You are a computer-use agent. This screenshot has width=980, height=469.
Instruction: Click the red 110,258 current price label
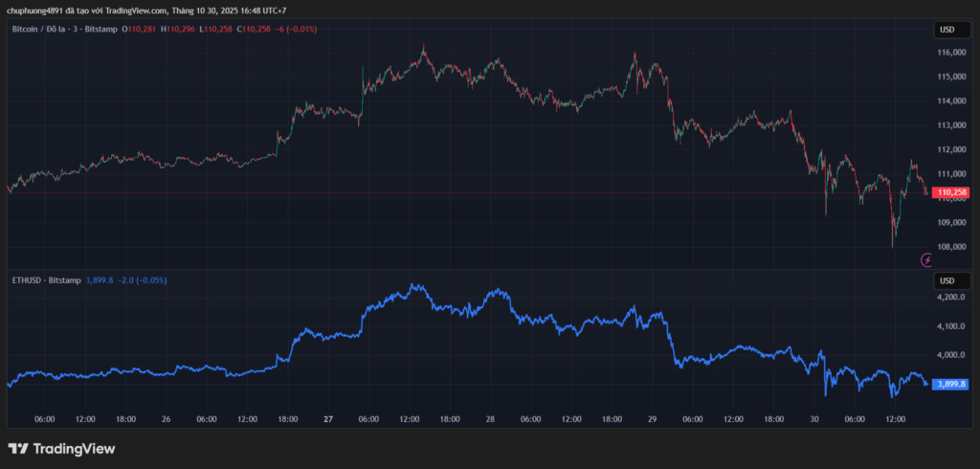(952, 192)
